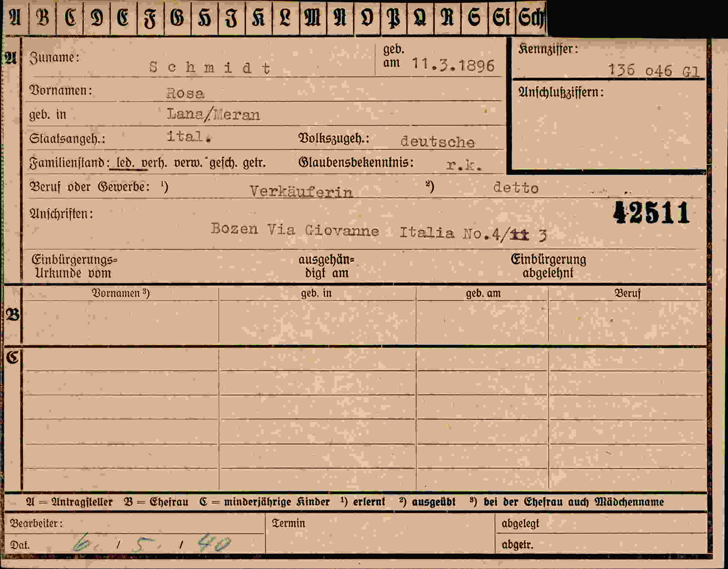Select the "A" alphabet index tab

coord(15,18)
